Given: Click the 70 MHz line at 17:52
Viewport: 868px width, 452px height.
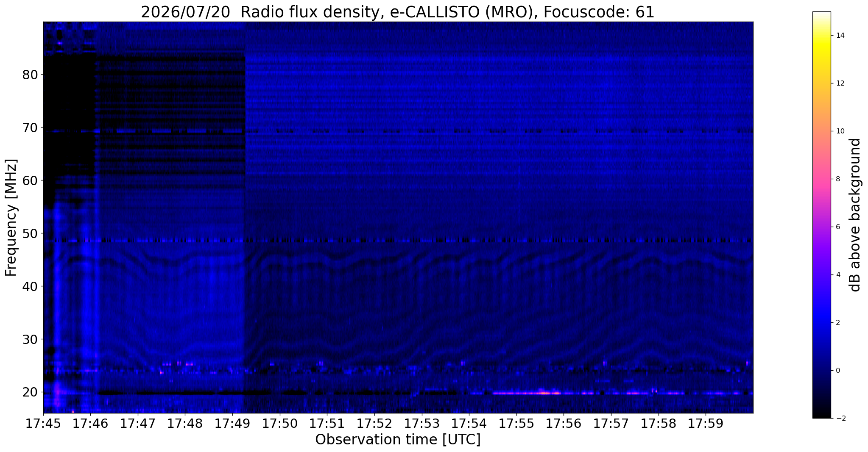Looking at the screenshot, I should tap(374, 131).
